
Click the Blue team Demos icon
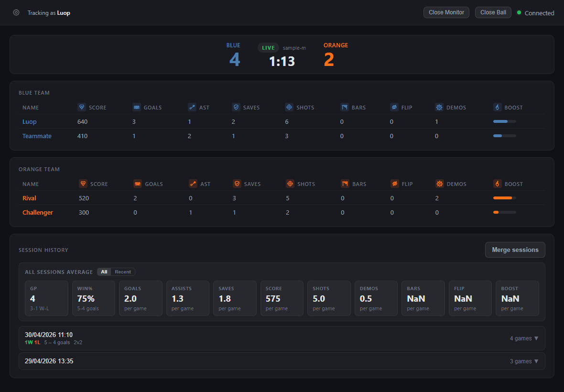(439, 107)
